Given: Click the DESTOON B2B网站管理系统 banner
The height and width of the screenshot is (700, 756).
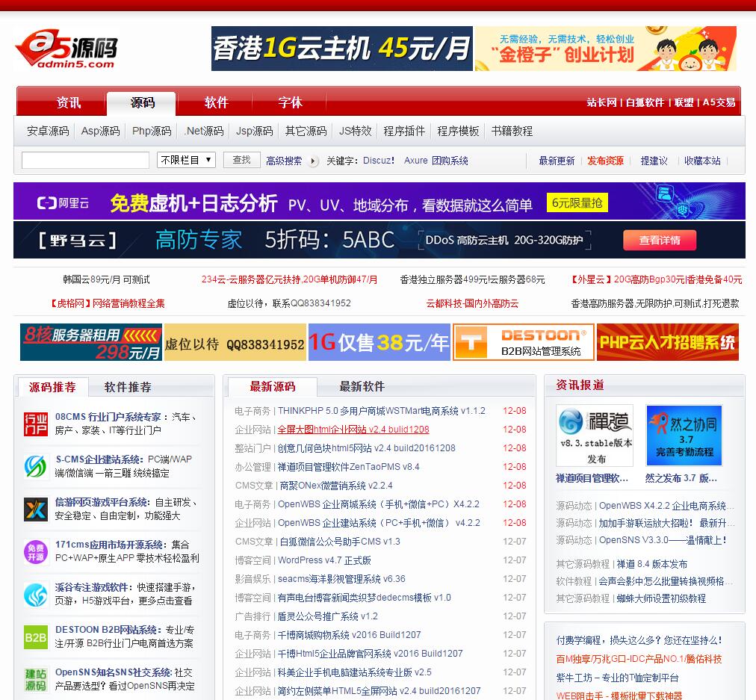Looking at the screenshot, I should pos(523,342).
